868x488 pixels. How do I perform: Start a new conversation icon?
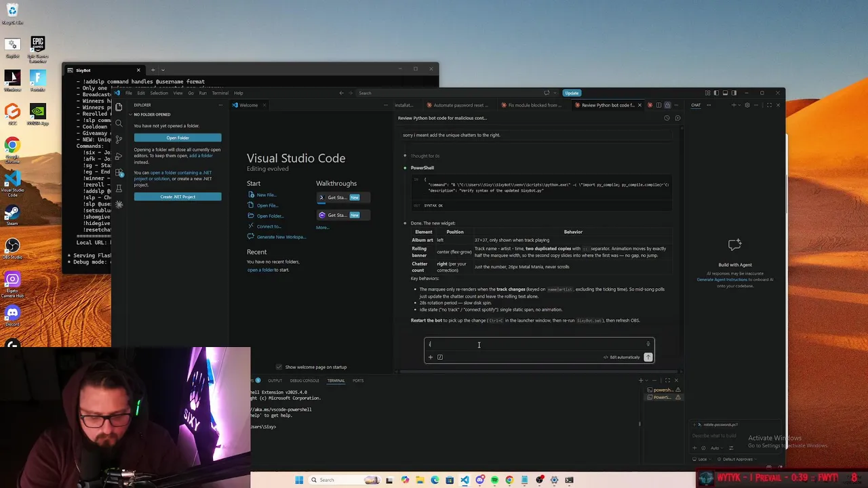tap(677, 118)
